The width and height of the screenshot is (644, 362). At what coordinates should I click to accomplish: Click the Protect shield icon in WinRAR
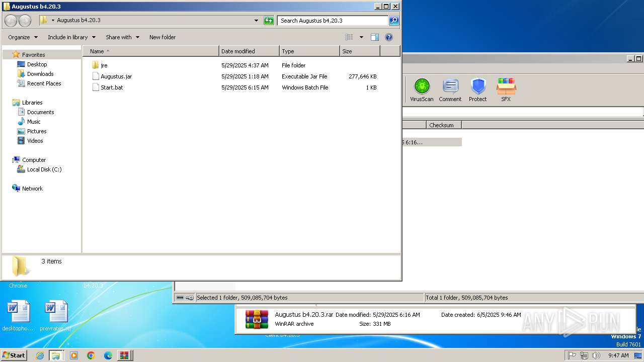(477, 90)
